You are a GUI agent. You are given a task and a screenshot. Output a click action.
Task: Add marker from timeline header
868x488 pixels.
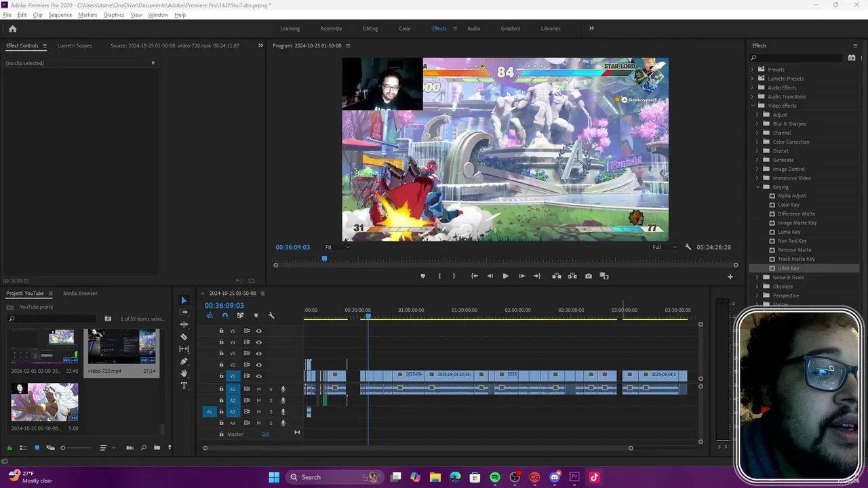click(256, 315)
